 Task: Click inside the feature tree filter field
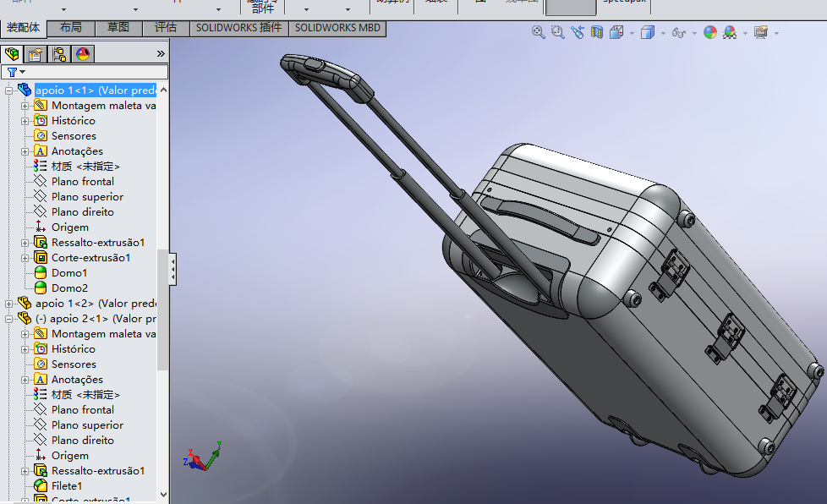tap(85, 72)
